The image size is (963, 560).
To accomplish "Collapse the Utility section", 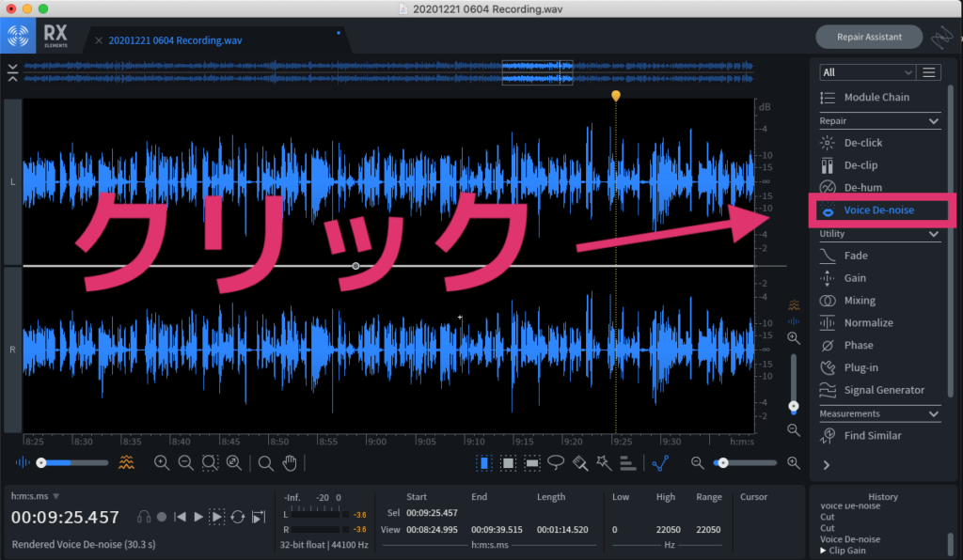I will pyautogui.click(x=934, y=234).
